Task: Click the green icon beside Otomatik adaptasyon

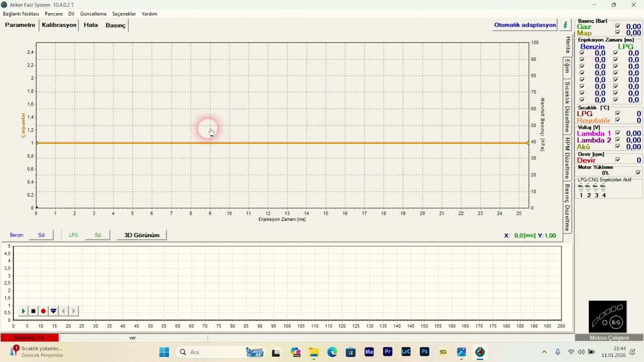Action: (565, 25)
